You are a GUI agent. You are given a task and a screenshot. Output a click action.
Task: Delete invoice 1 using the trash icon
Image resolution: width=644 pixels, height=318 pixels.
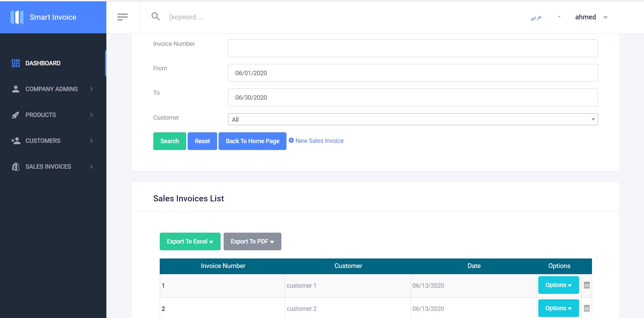tap(586, 285)
